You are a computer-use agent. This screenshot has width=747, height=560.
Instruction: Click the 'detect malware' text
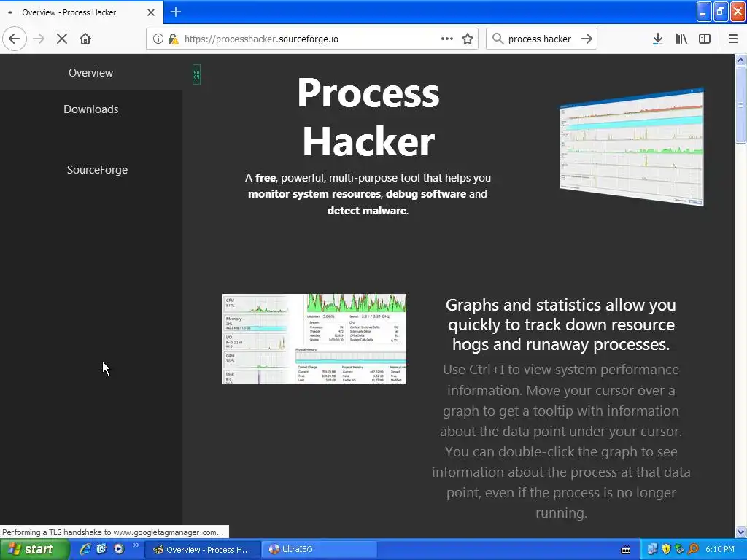(x=367, y=211)
